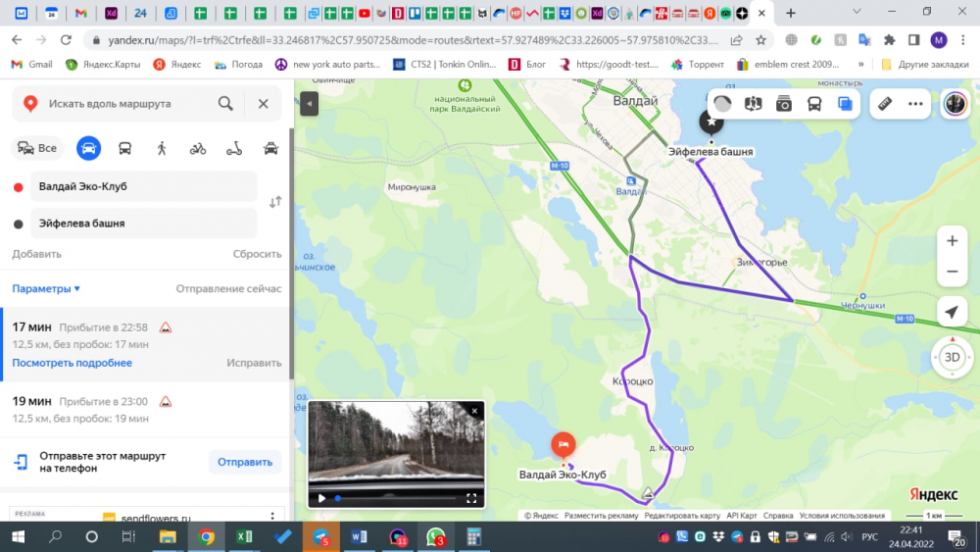Open the map layers switcher
Screen dimensions: 980x552
[845, 104]
